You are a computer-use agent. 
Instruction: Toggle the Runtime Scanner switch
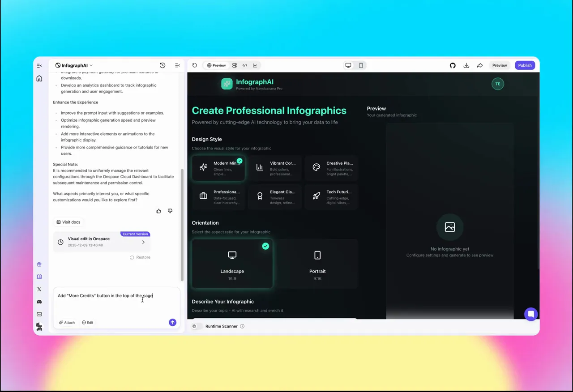(196, 326)
